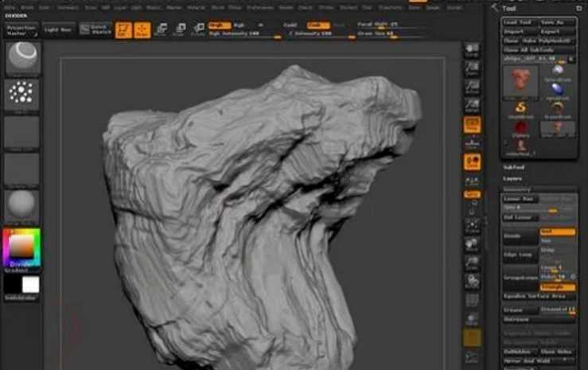Click the Load Tool button
This screenshot has width=588, height=370.
pyautogui.click(x=520, y=23)
